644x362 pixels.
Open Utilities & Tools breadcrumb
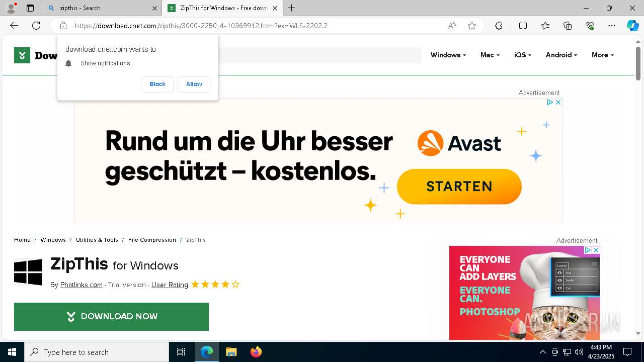(97, 240)
